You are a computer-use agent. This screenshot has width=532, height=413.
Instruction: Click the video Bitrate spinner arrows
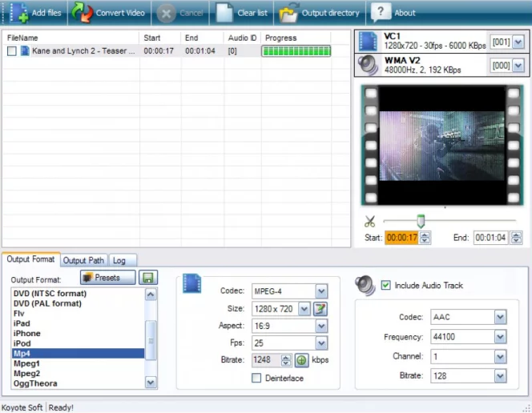[x=286, y=360]
